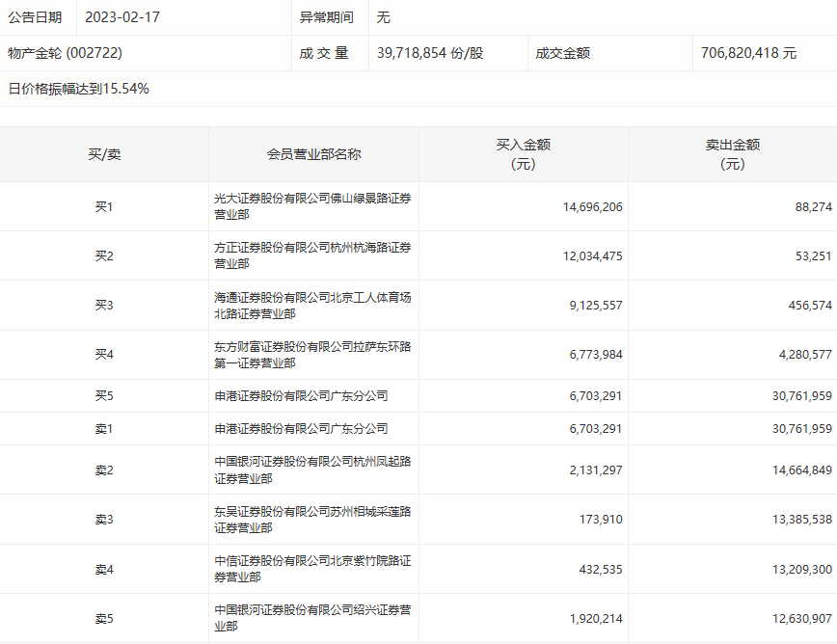
Task: Select the 买4 row label
Action: (x=104, y=354)
